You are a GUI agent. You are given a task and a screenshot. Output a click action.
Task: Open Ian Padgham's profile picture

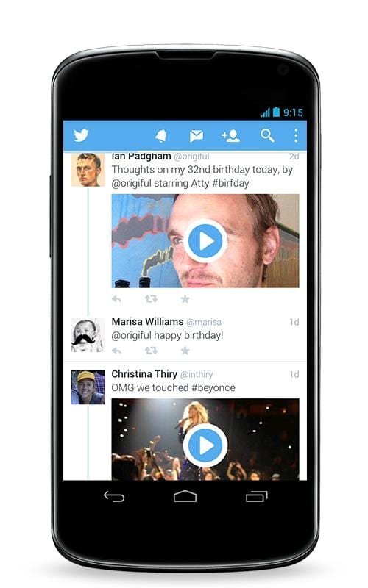click(88, 170)
